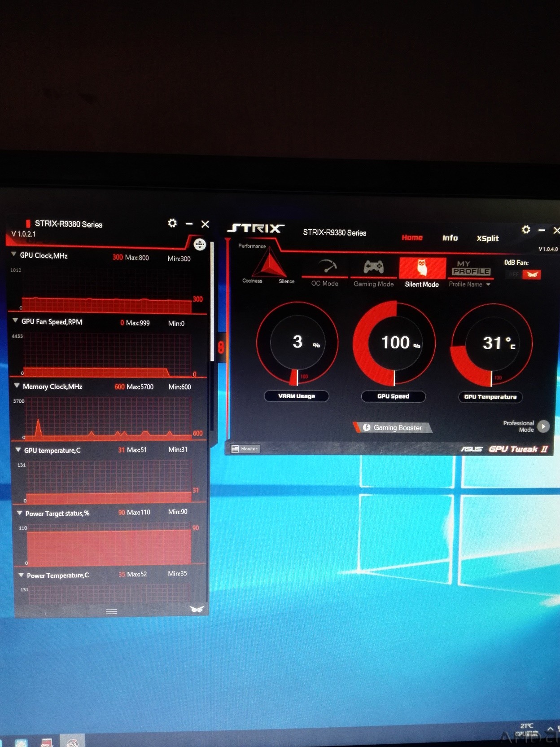Viewport: 560px width, 747px height.
Task: Click the GPU Fan Speed history graph
Action: point(107,355)
